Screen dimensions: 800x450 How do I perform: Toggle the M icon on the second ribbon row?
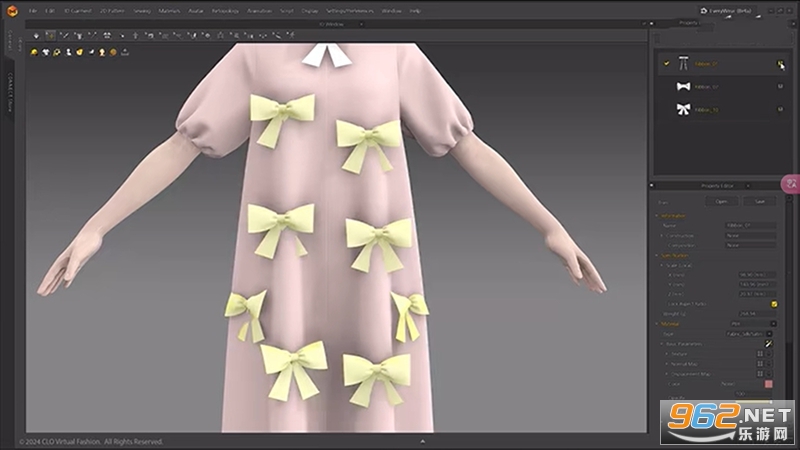coord(780,86)
